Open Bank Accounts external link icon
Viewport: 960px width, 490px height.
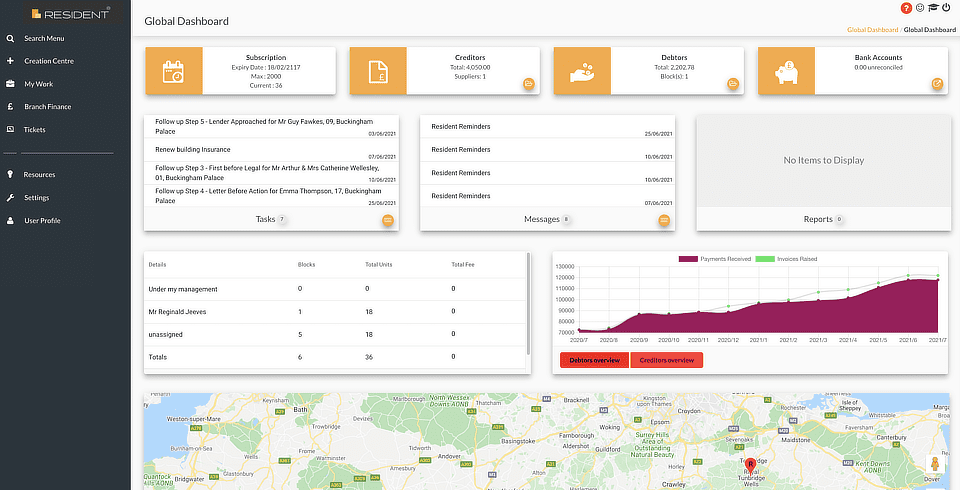coord(937,84)
